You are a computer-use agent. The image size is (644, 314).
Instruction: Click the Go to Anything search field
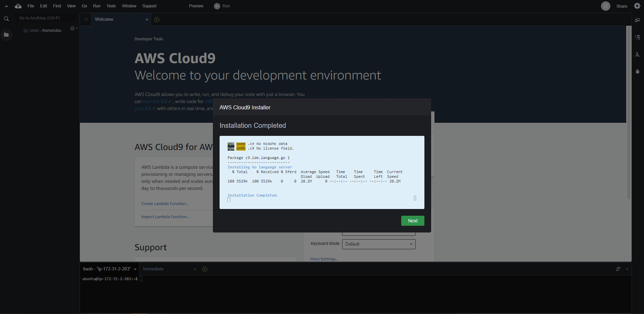coord(46,18)
